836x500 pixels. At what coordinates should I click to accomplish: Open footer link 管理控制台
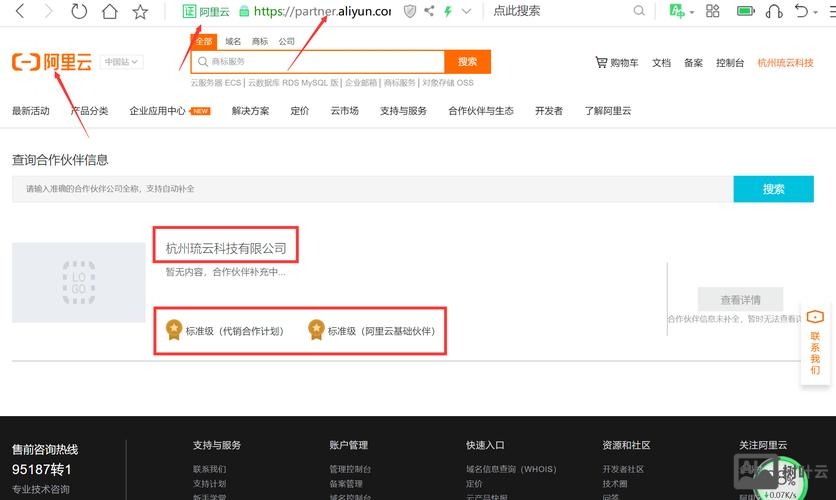350,469
